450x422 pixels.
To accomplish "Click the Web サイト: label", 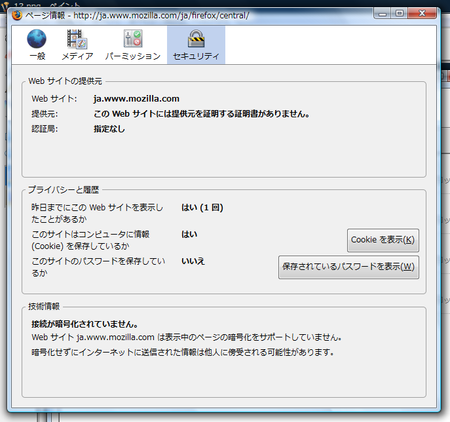I will pos(54,99).
